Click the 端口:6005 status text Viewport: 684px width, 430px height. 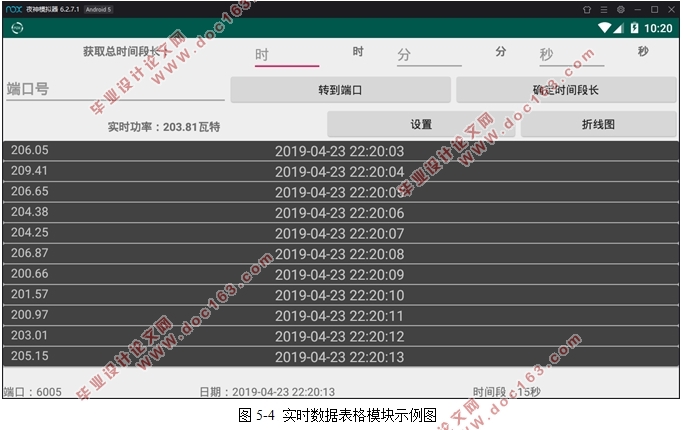click(x=32, y=392)
